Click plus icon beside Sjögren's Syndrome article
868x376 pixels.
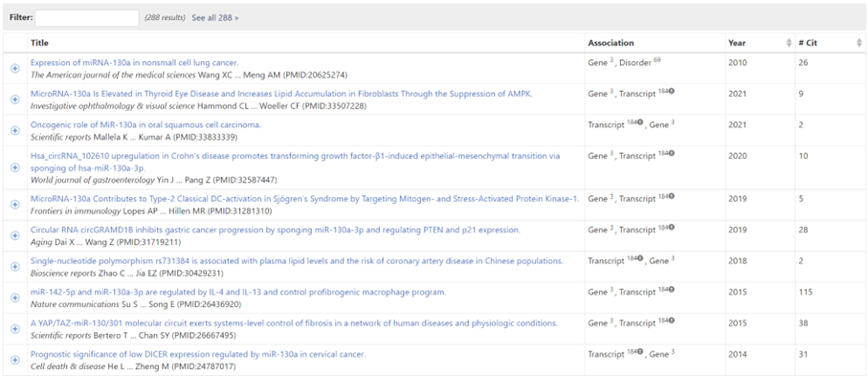pos(15,205)
